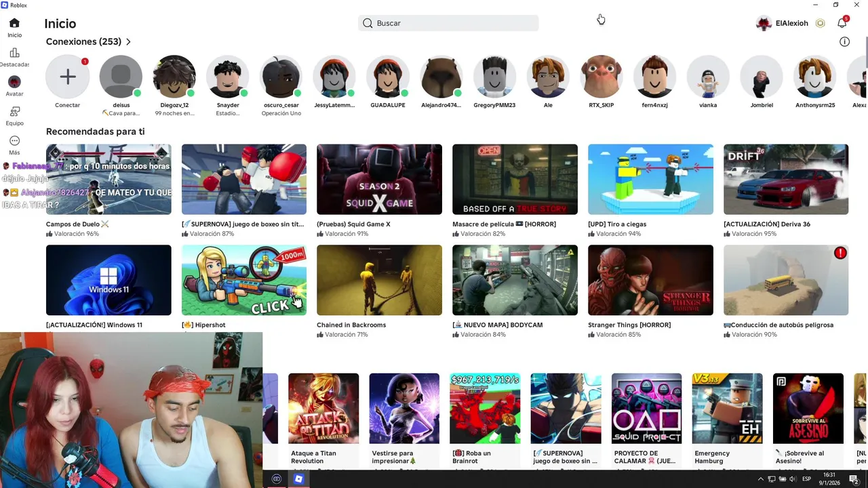Screen dimensions: 868x488
Task: Click the taskbar volume icon
Action: [792, 479]
